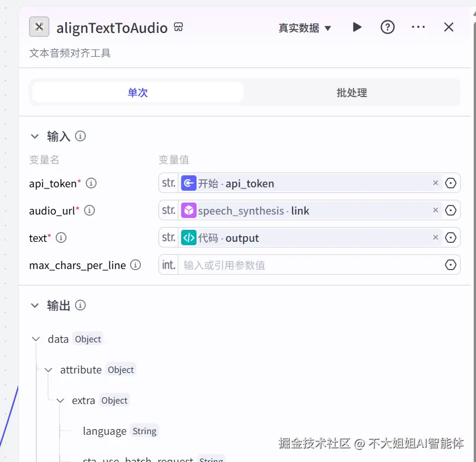Click the purple speech_synthesis node icon

coord(189,210)
